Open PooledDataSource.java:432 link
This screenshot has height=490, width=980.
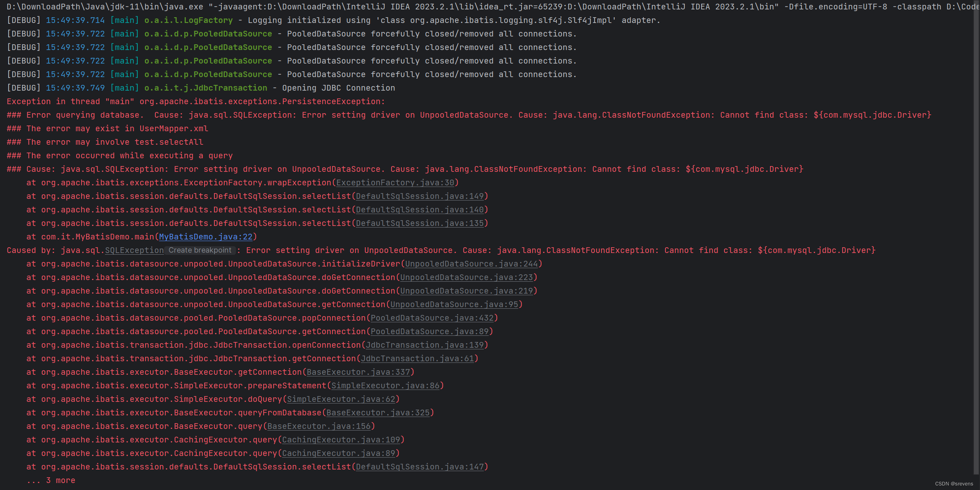[432, 318]
